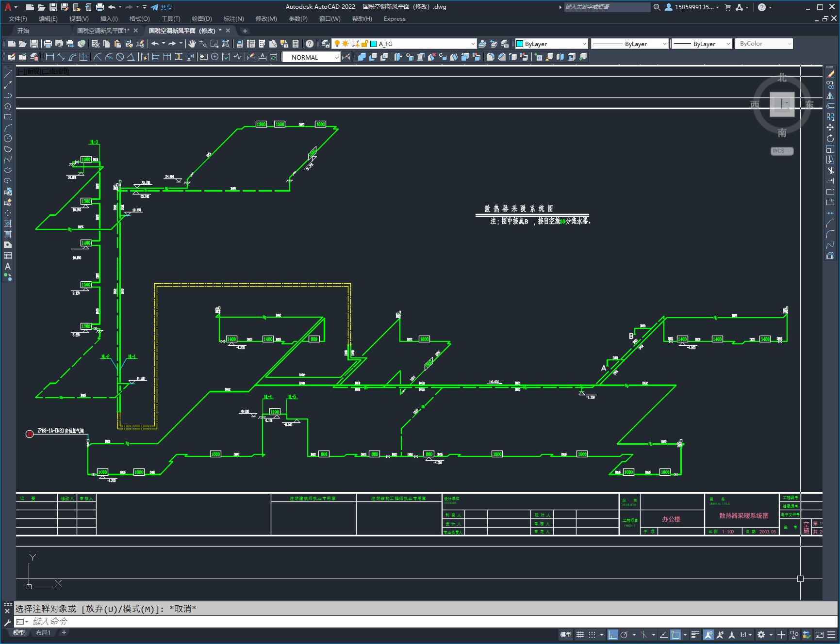Click the 共享 share button
This screenshot has width=840, height=644.
pos(162,7)
